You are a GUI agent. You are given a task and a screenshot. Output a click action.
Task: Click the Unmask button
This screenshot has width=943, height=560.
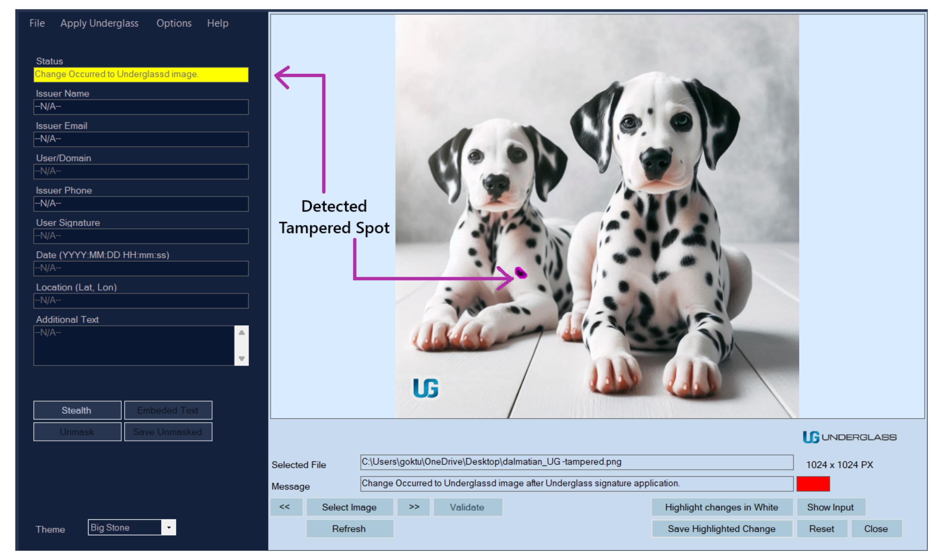(x=77, y=432)
